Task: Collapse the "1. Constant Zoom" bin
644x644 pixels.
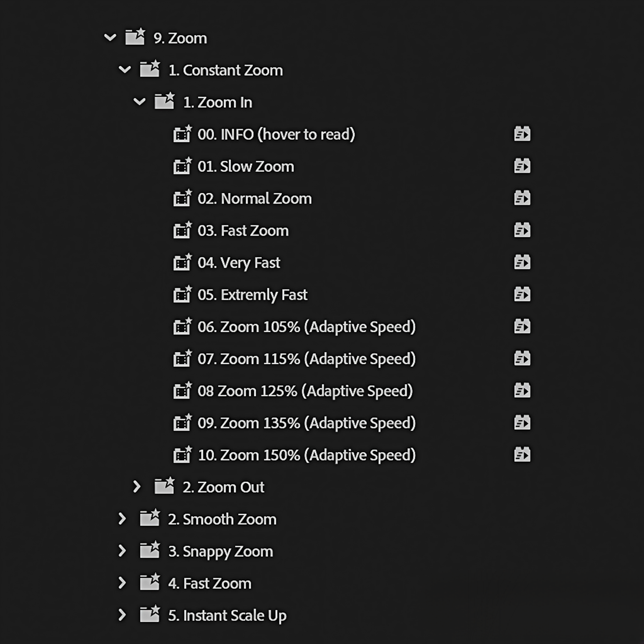Action: (125, 70)
